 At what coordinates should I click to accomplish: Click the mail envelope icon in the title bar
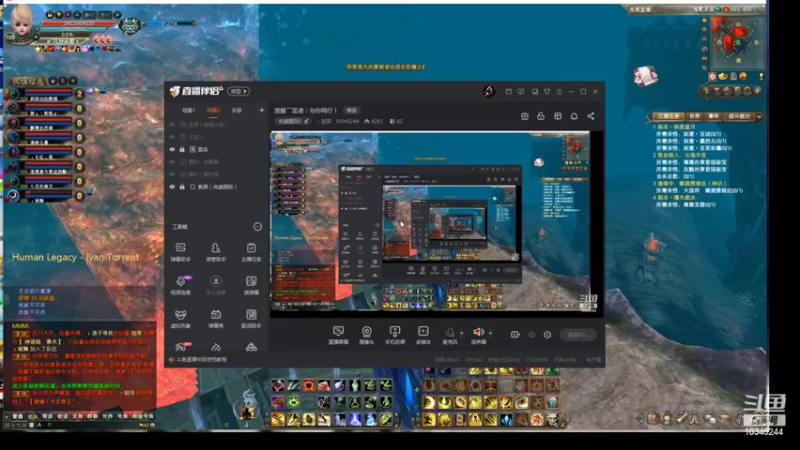coord(509,92)
